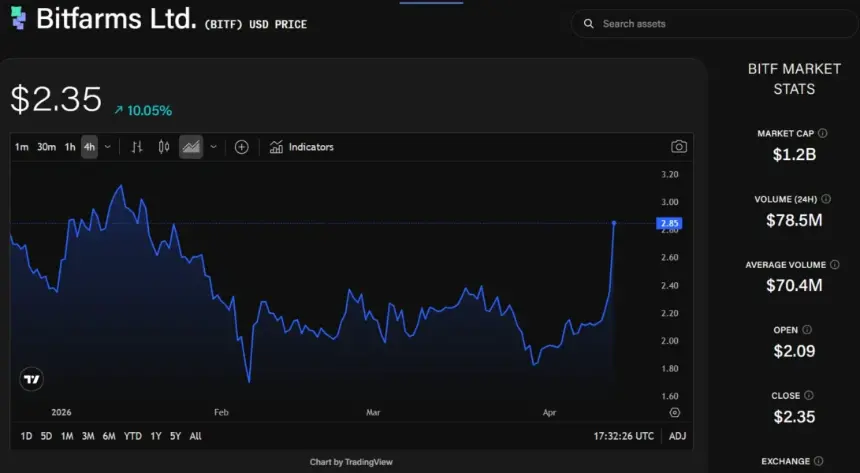Focus the Search assets field
This screenshot has width=860, height=473.
[x=714, y=24]
